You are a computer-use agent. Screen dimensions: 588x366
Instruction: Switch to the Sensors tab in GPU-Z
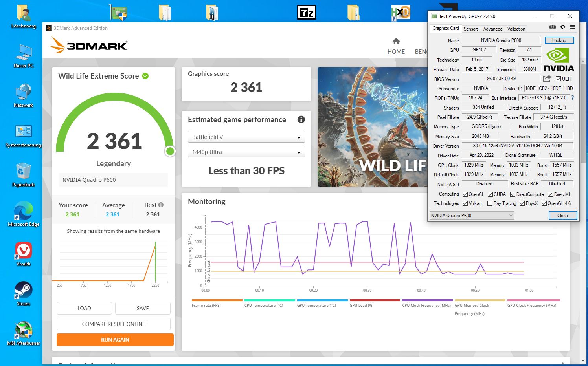(471, 29)
